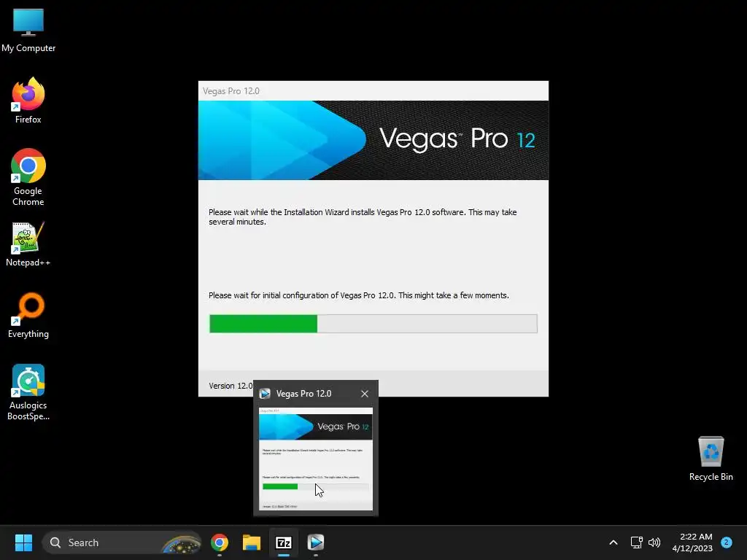Open the network status tray icon
The image size is (747, 560).
pos(636,542)
